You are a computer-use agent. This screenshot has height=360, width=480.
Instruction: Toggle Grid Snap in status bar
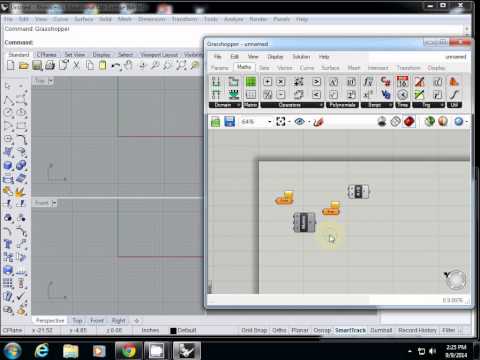(x=254, y=330)
